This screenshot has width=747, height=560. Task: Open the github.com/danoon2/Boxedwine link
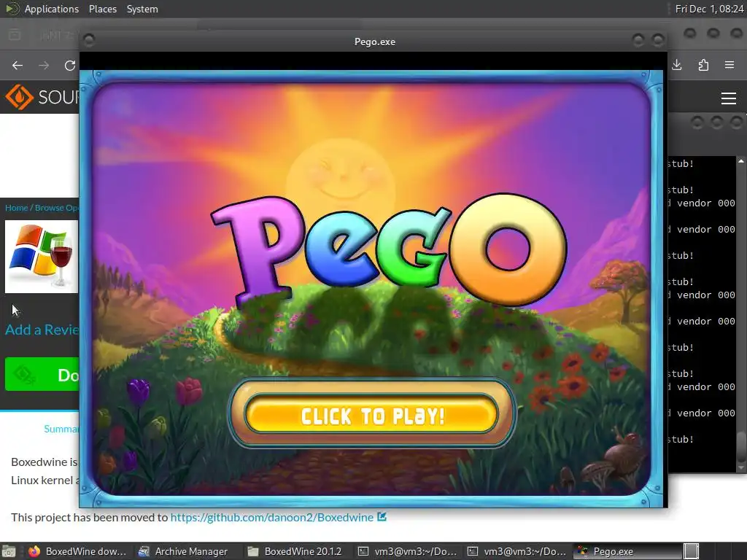[271, 517]
